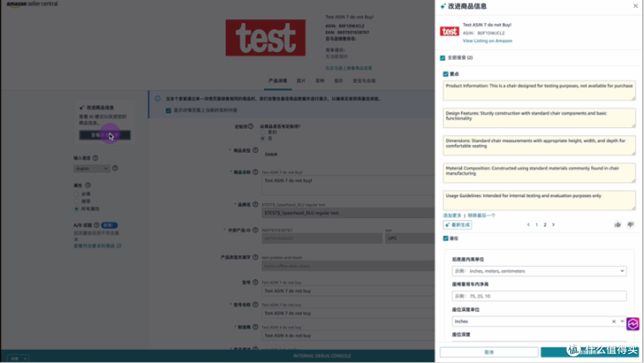644x363 pixels.
Task: Click the 移除最后一个 link
Action: point(481,216)
